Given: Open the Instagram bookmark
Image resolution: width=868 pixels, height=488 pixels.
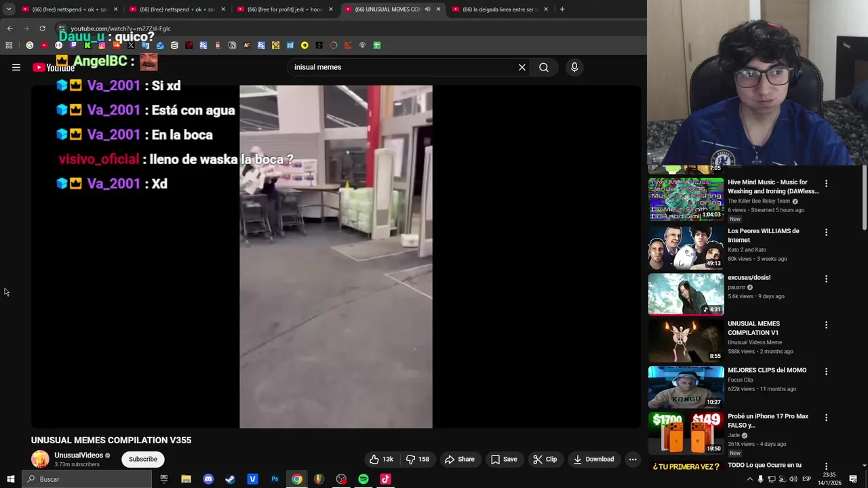Looking at the screenshot, I should (x=102, y=45).
